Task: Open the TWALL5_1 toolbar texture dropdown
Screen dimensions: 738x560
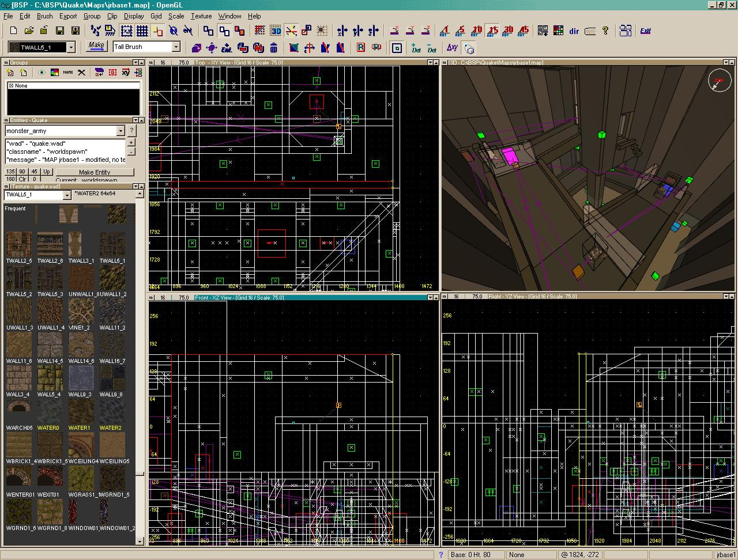Action: [71, 47]
